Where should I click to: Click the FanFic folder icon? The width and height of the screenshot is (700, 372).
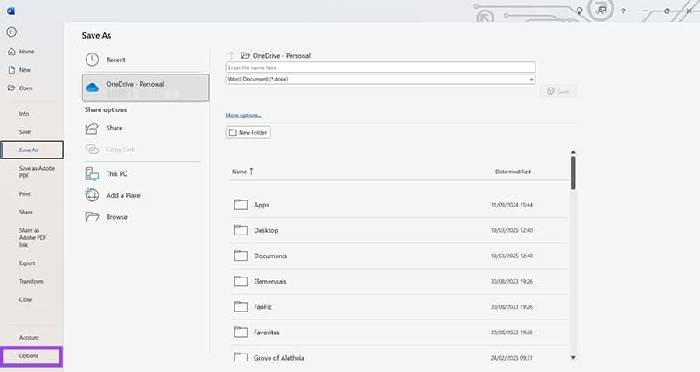tap(241, 306)
